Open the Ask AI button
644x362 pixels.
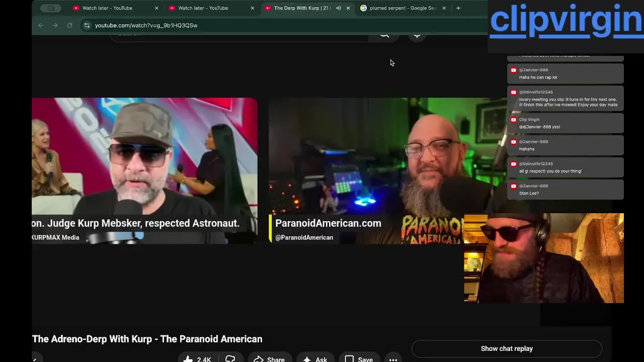315,359
